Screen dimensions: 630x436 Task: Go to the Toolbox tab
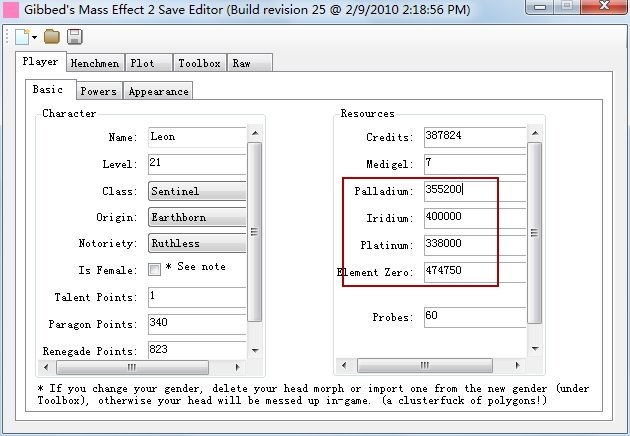point(198,62)
